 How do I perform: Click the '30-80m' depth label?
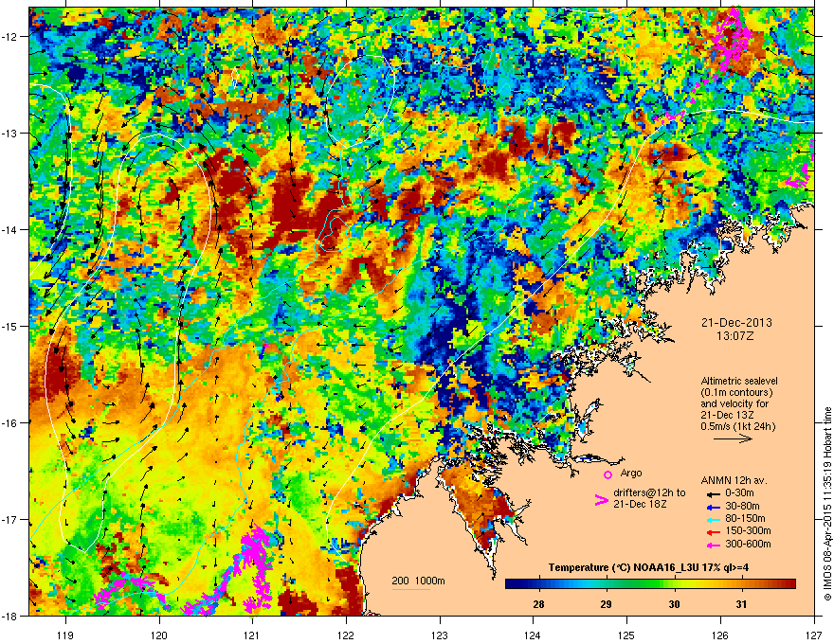(742, 506)
